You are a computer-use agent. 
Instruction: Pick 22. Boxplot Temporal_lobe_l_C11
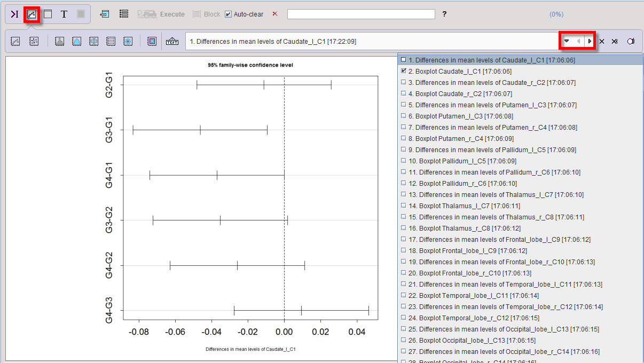click(521, 296)
